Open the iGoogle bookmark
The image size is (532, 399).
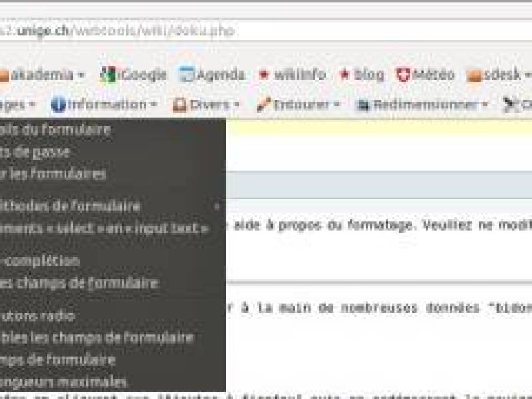pos(133,75)
